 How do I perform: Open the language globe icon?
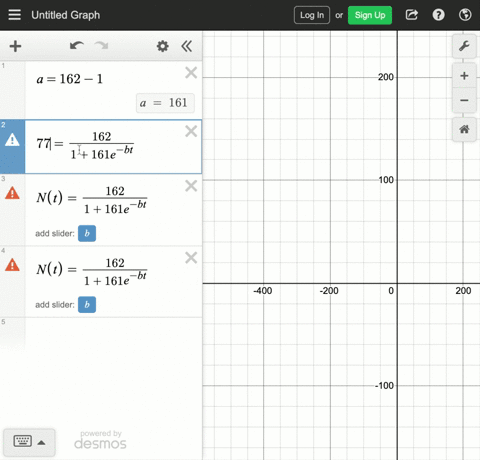pos(465,15)
